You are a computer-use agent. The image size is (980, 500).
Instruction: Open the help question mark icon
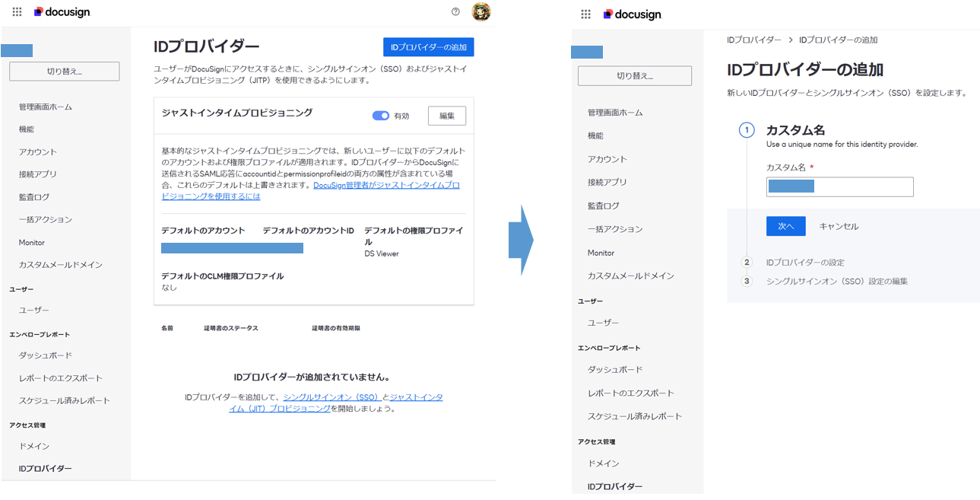click(455, 11)
